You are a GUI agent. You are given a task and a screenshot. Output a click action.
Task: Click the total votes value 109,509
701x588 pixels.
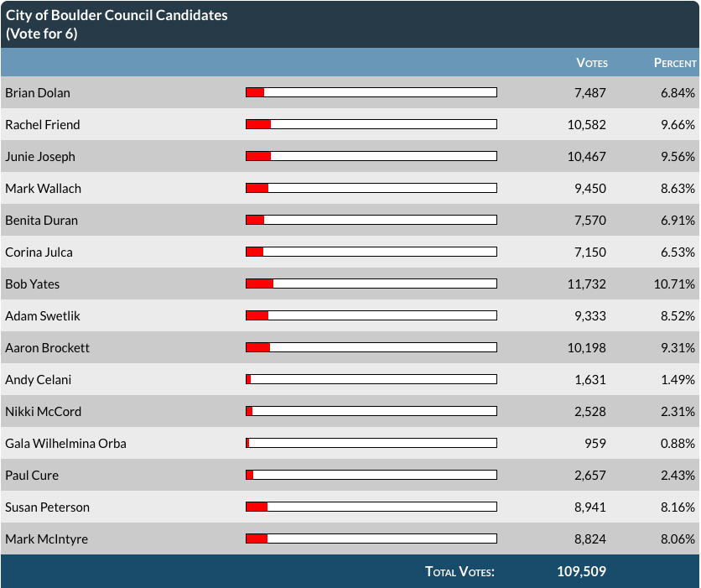coord(581,572)
